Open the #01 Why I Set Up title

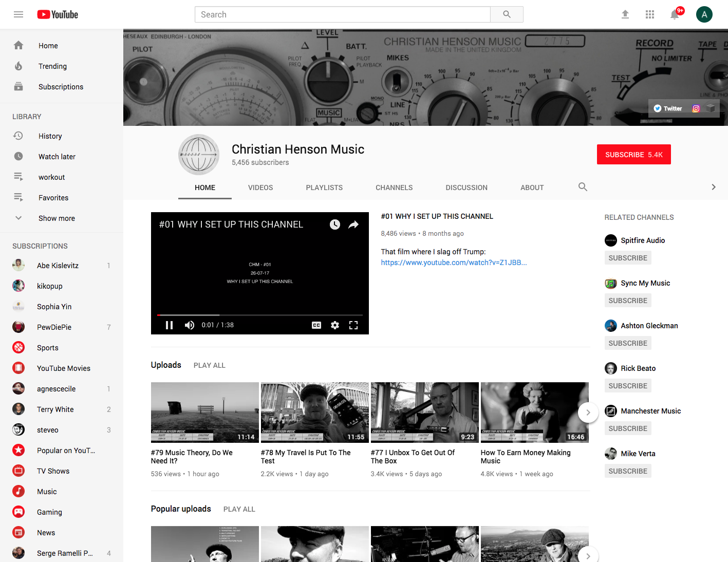coord(437,216)
